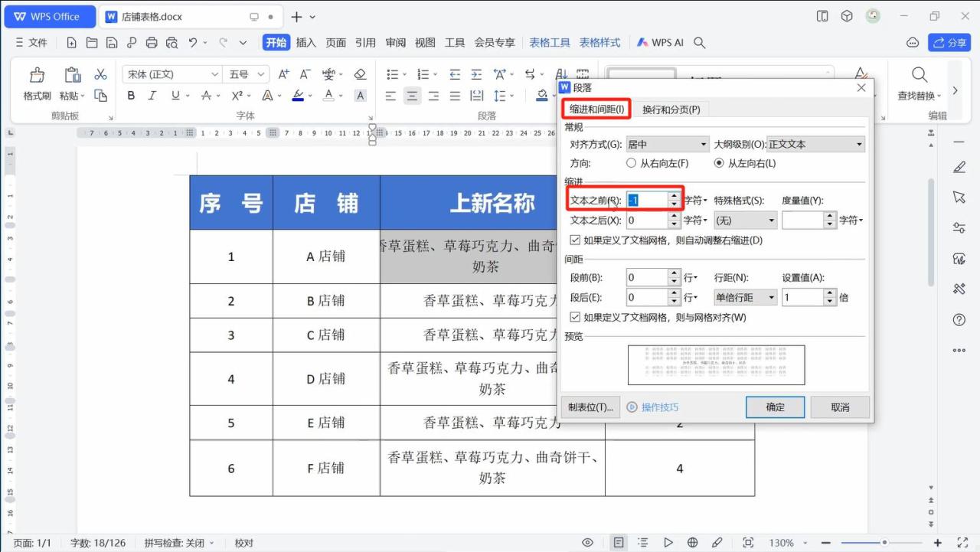Click the 制表位(T)... button
The height and width of the screenshot is (552, 980).
pos(591,407)
